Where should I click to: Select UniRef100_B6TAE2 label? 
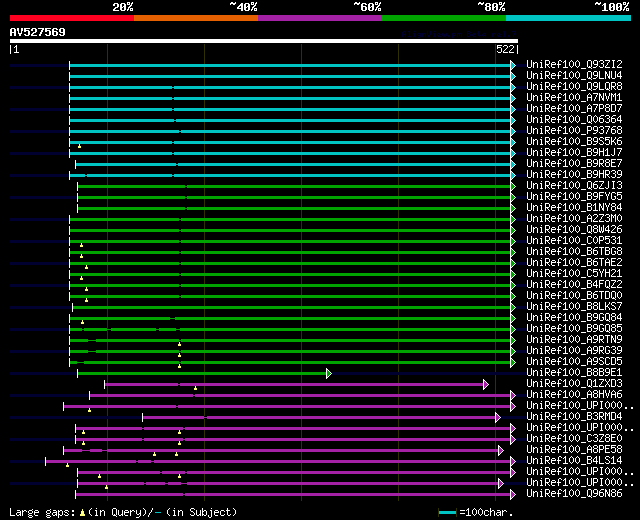[574, 263]
